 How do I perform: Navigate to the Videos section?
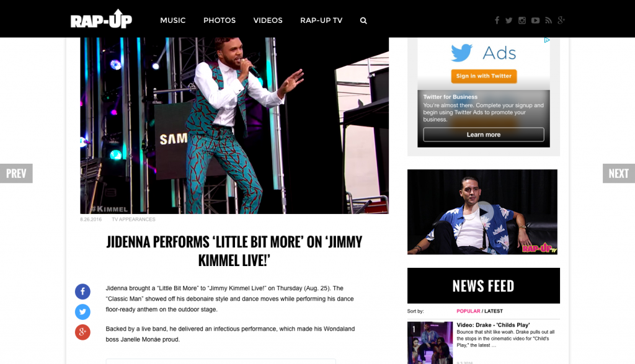[x=268, y=20]
